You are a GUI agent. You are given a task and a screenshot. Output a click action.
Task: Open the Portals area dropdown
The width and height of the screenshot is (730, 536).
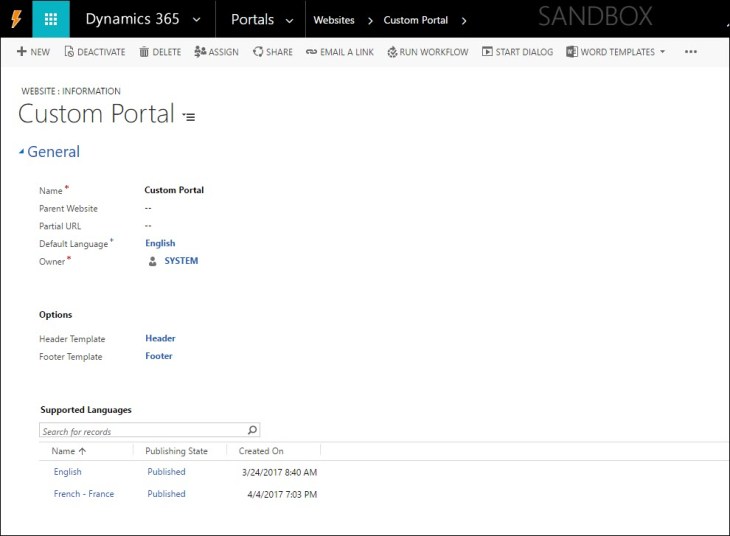click(x=289, y=20)
